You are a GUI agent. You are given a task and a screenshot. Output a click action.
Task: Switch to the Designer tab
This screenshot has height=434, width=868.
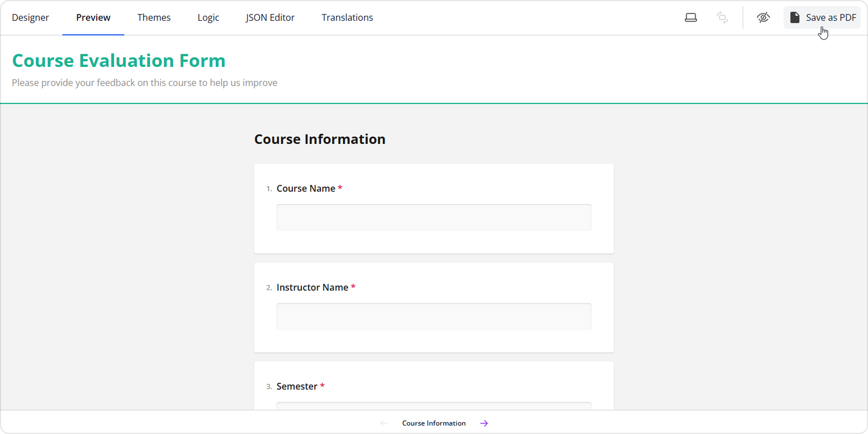[x=30, y=17]
